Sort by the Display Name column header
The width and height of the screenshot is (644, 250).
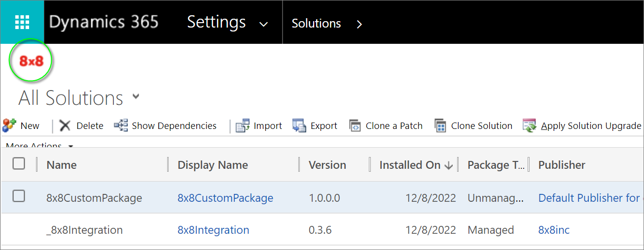(x=213, y=165)
